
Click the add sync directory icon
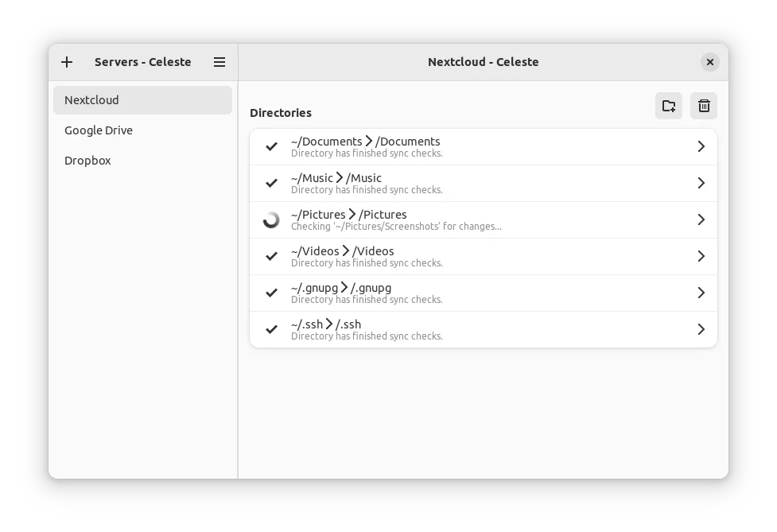(668, 106)
